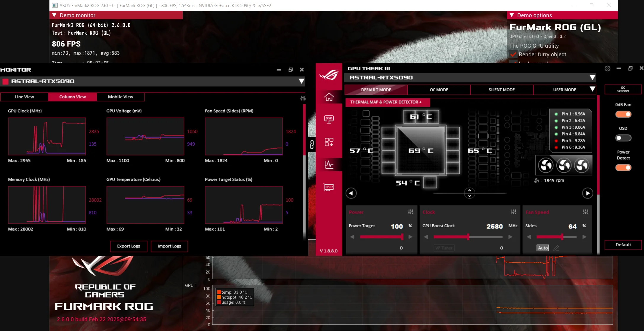This screenshot has width=644, height=331.
Task: Click the link icon between Monitor and GPU Tweak
Action: (312, 145)
